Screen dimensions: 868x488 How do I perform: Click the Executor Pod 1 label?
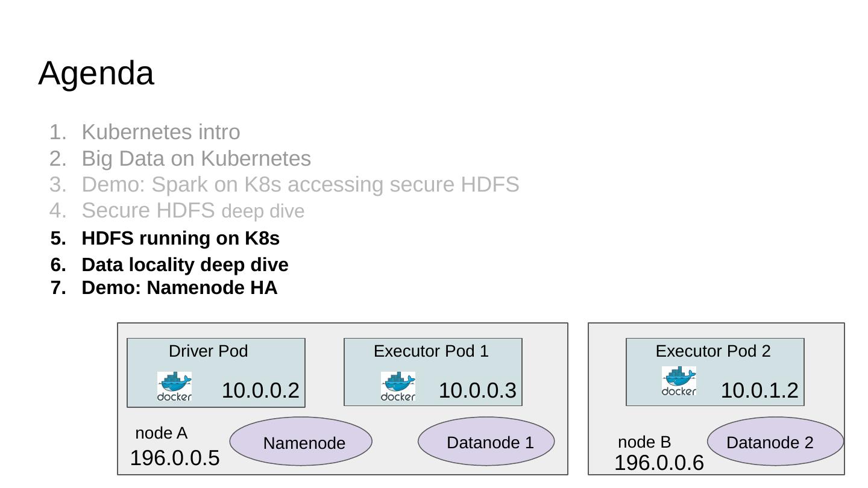click(x=431, y=351)
